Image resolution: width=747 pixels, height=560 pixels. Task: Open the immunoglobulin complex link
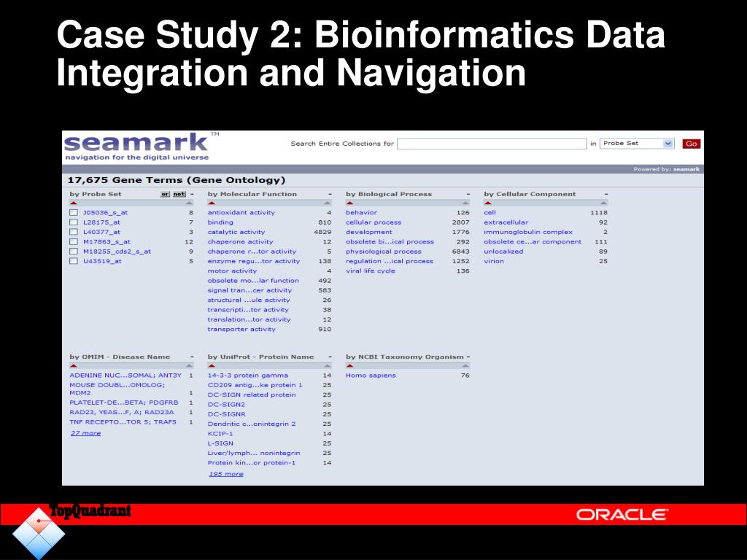(x=528, y=233)
